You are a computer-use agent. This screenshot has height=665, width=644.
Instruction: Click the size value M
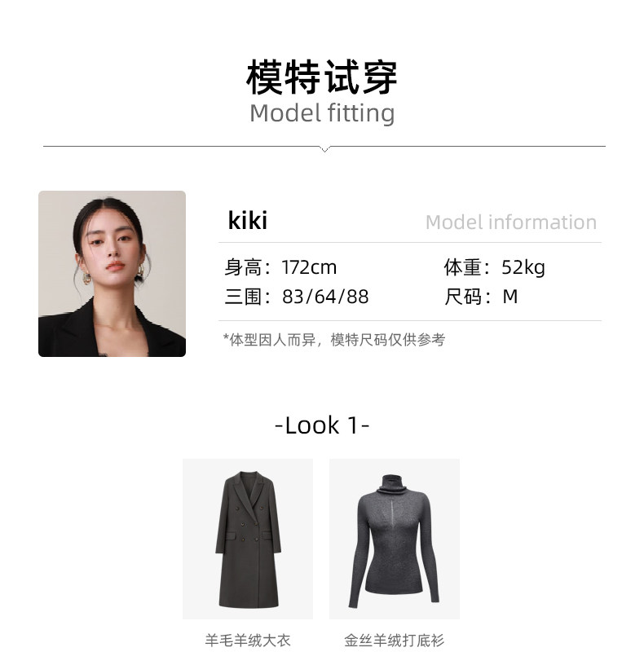point(510,297)
